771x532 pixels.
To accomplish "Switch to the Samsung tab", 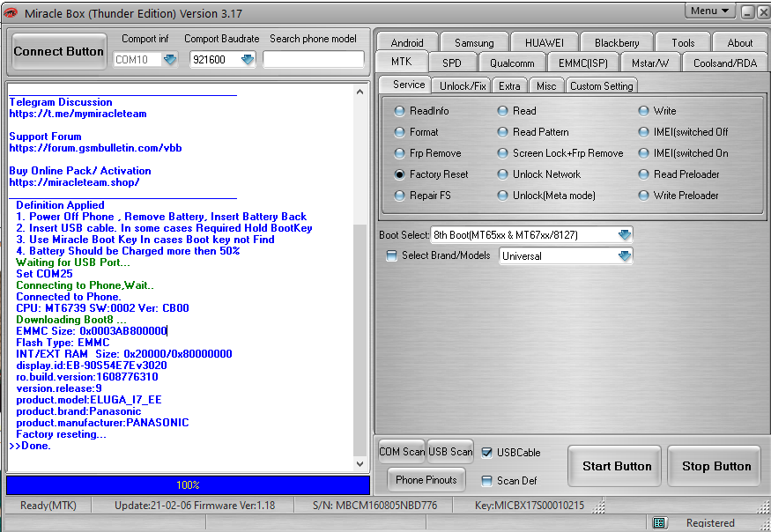I will [474, 43].
